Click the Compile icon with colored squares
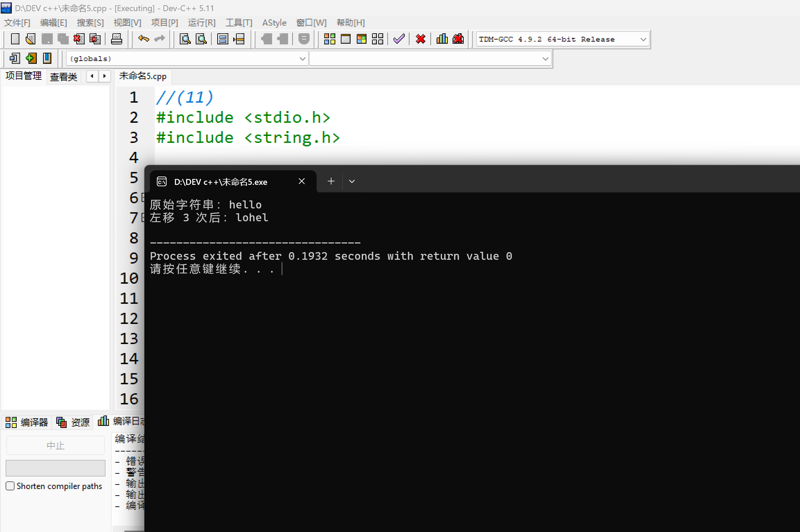Viewport: 800px width, 532px height. pos(329,39)
